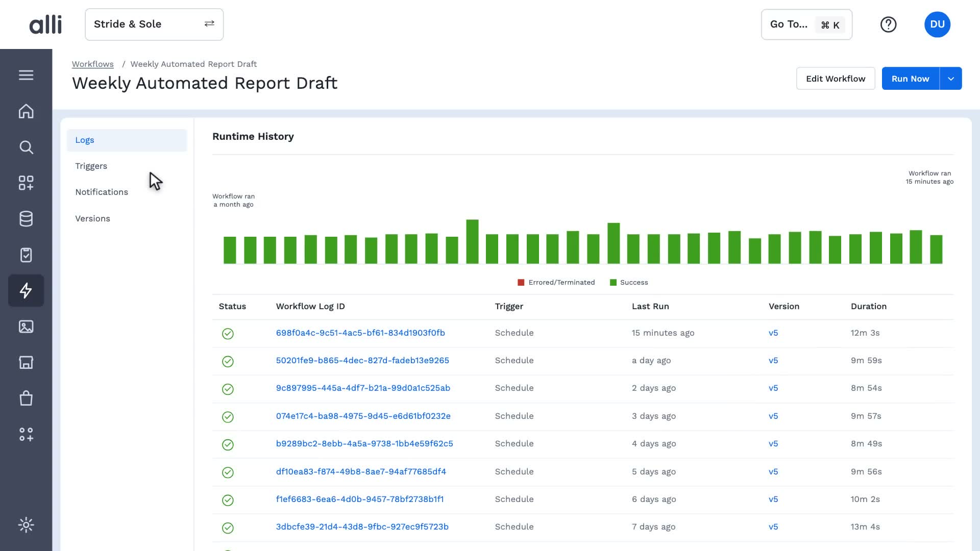The width and height of the screenshot is (980, 551).
Task: Open the hamburger menu in the sidebar
Action: coord(26,75)
